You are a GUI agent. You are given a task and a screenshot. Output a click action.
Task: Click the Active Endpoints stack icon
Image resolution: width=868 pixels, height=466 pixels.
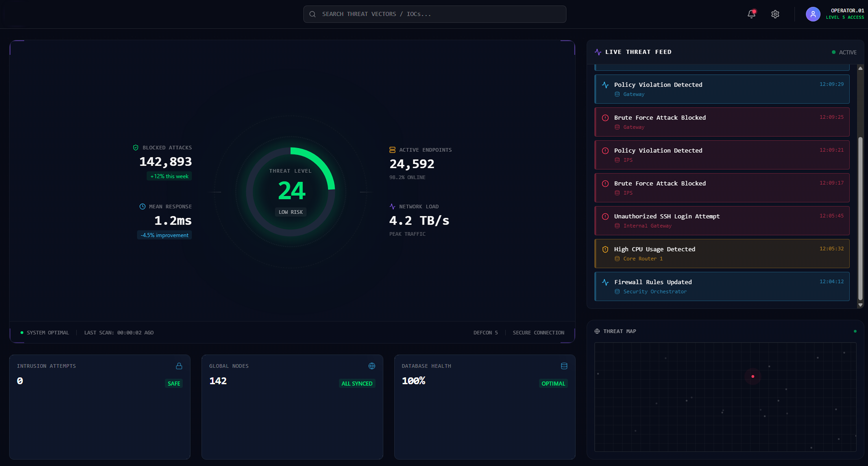(x=392, y=149)
